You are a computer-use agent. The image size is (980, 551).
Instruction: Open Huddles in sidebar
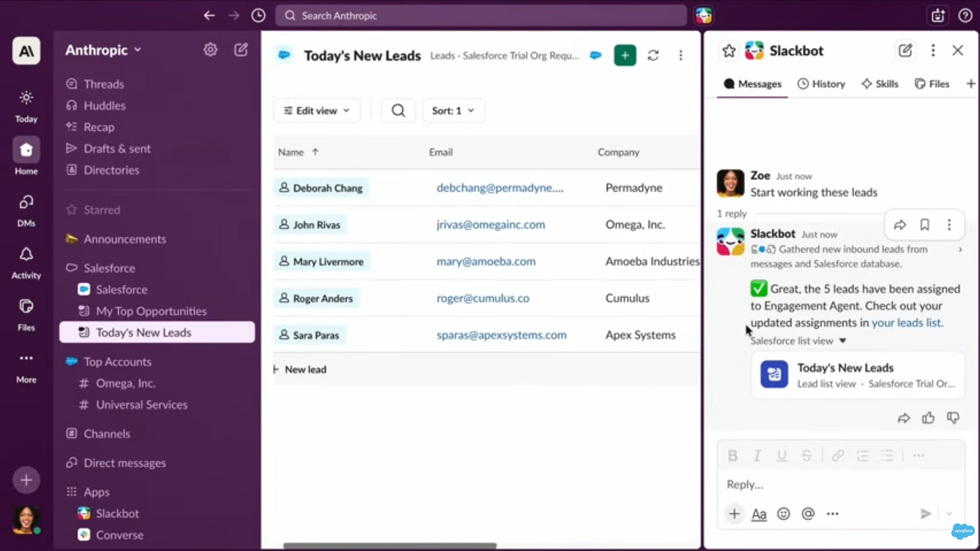click(x=104, y=105)
